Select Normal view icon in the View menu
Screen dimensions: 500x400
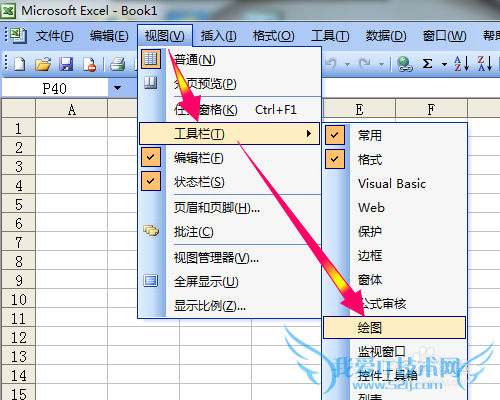[x=151, y=59]
